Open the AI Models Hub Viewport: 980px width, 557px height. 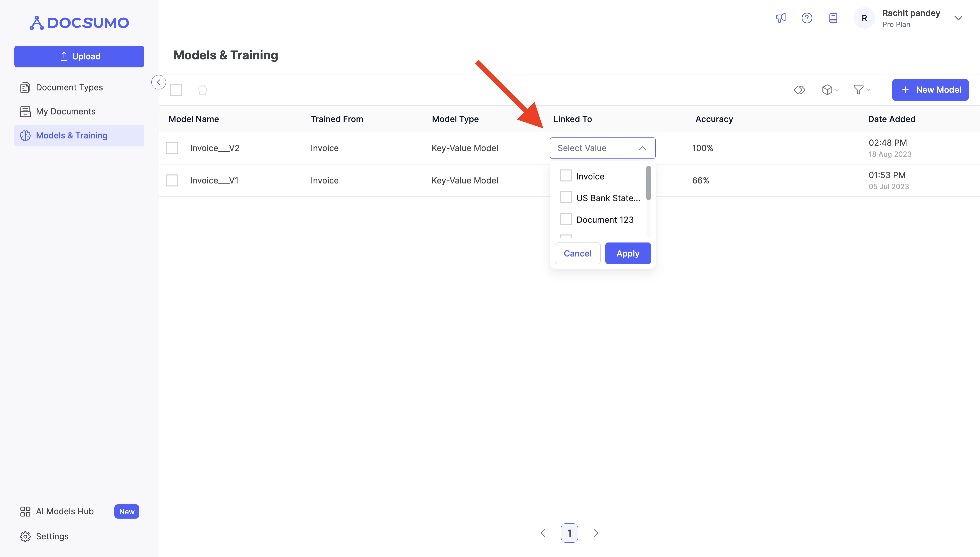[x=65, y=512]
